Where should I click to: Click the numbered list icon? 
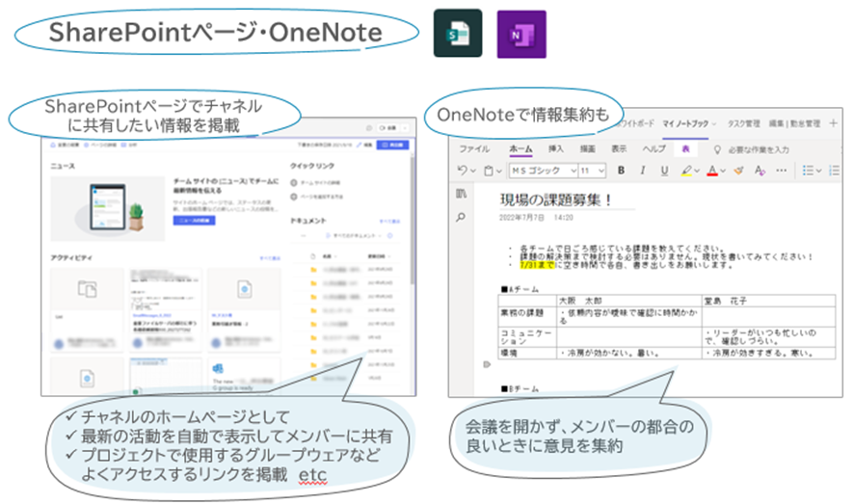(x=834, y=171)
